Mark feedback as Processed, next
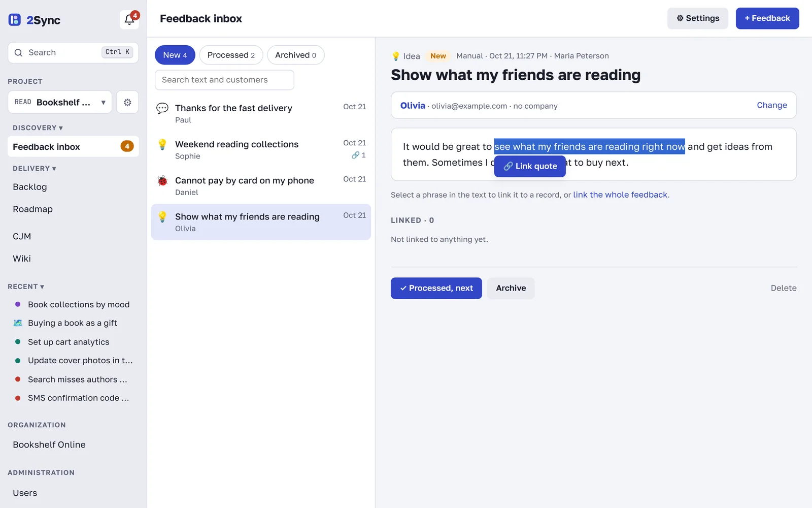This screenshot has height=508, width=812. [436, 288]
